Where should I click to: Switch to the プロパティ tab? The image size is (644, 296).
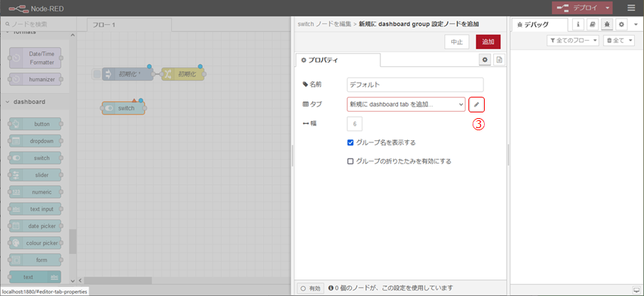pyautogui.click(x=338, y=60)
